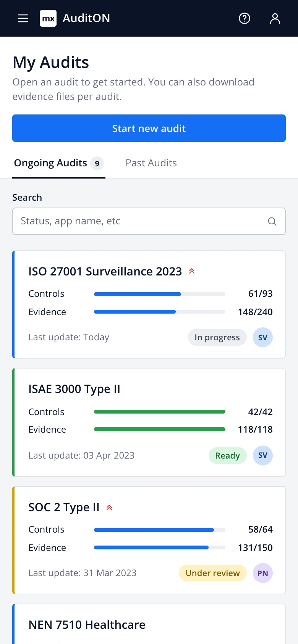This screenshot has width=298, height=644.
Task: Click SV avatar on ISAE 3000 card
Action: click(x=263, y=456)
